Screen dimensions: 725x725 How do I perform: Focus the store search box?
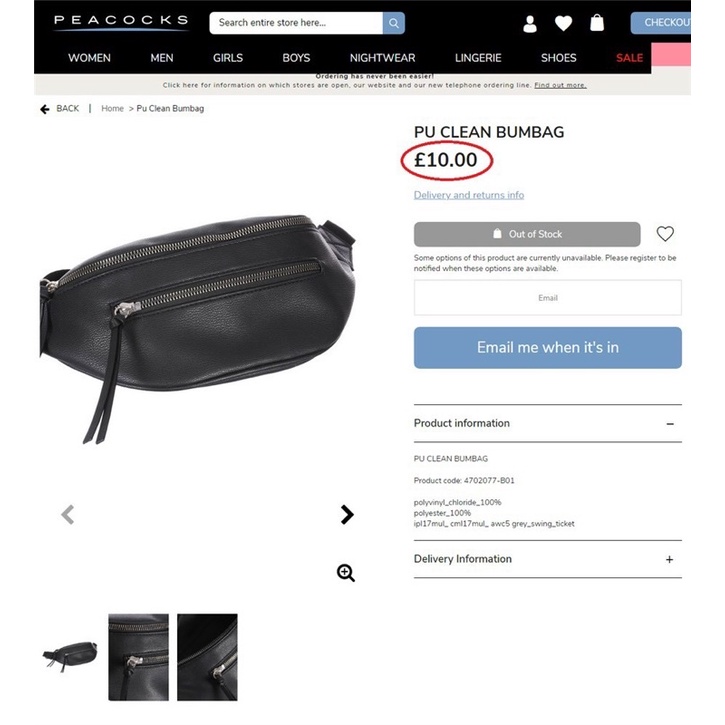tap(296, 23)
